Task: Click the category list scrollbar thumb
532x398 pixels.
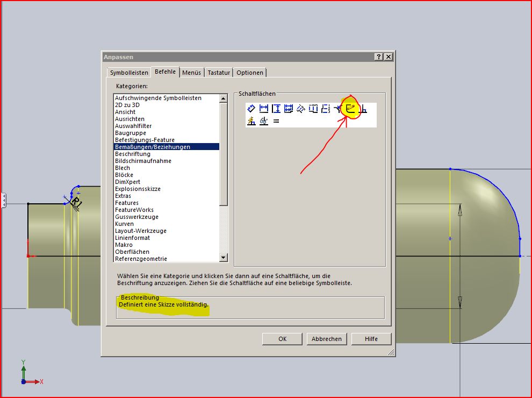Action: click(x=223, y=154)
